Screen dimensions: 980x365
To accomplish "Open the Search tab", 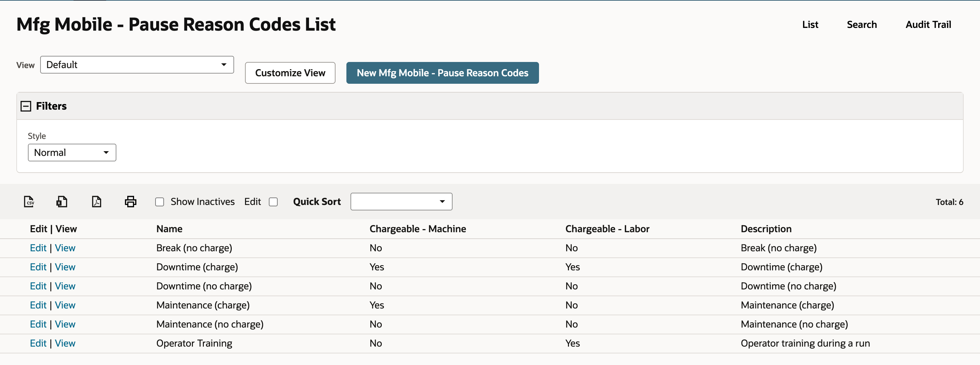I will (862, 25).
